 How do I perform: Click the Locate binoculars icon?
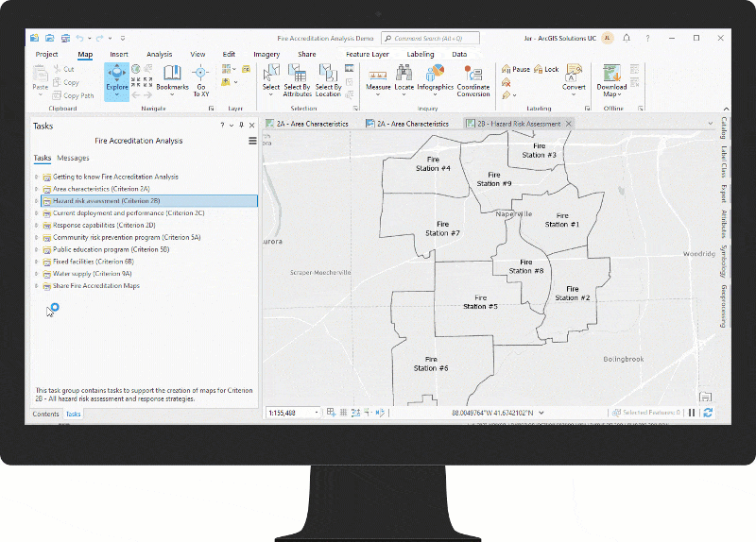coord(404,73)
